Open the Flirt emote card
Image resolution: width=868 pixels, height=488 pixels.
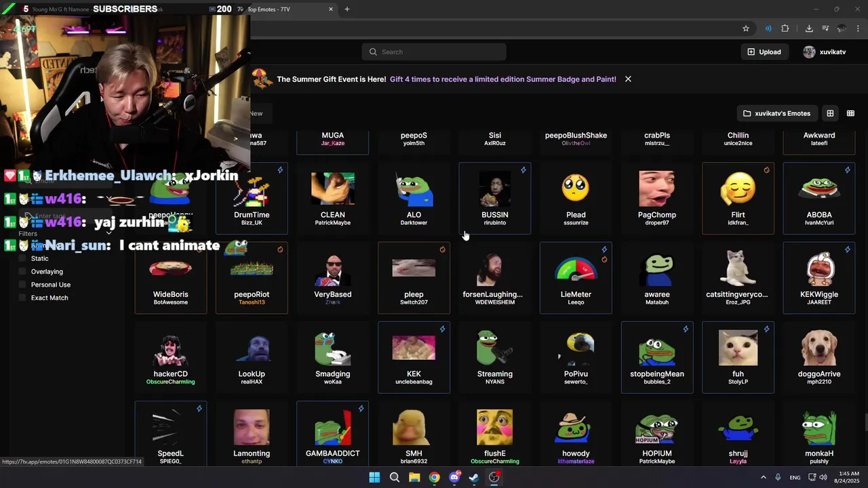point(738,198)
